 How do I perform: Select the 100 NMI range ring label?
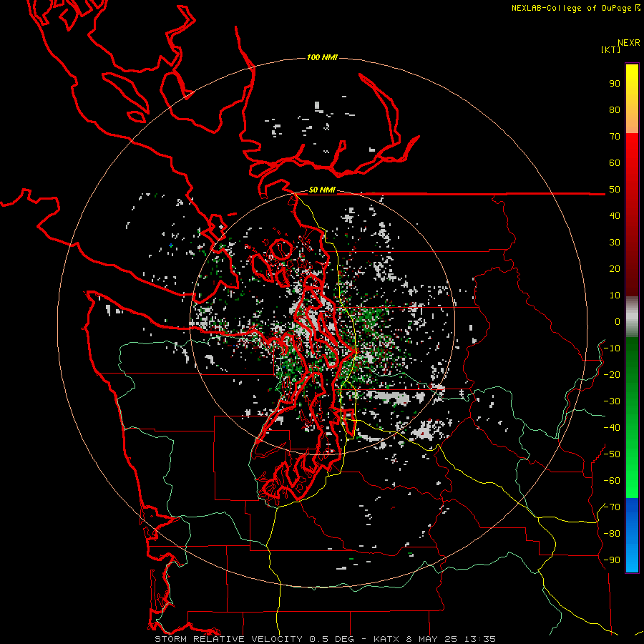[x=322, y=57]
